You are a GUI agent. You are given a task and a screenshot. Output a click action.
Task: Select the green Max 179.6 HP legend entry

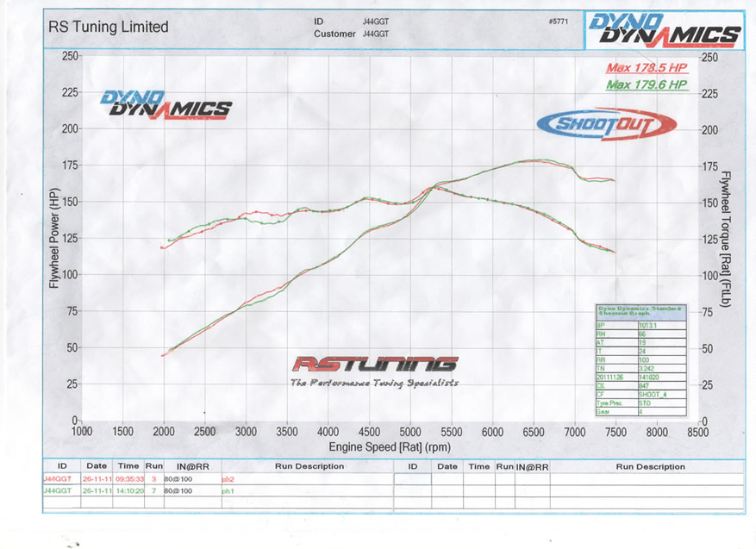(x=646, y=84)
